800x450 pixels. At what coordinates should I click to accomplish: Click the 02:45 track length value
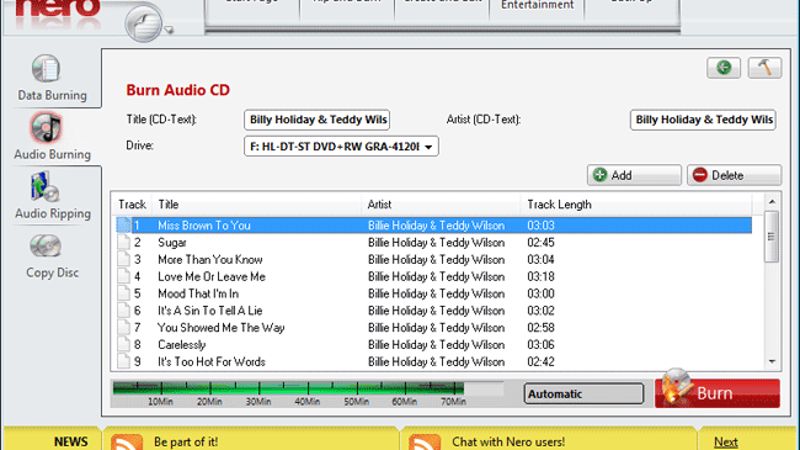point(541,242)
